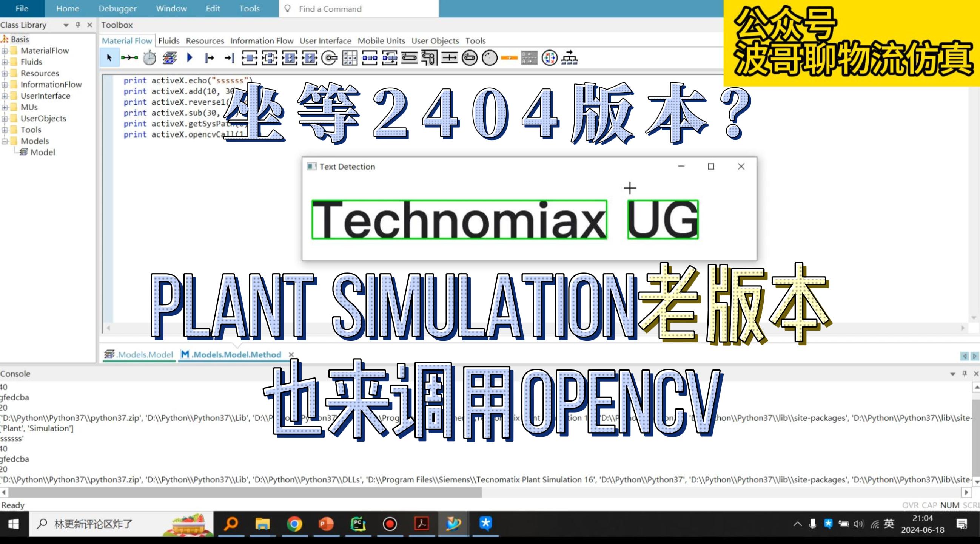Click the console scrollbar right arrow

click(x=966, y=492)
